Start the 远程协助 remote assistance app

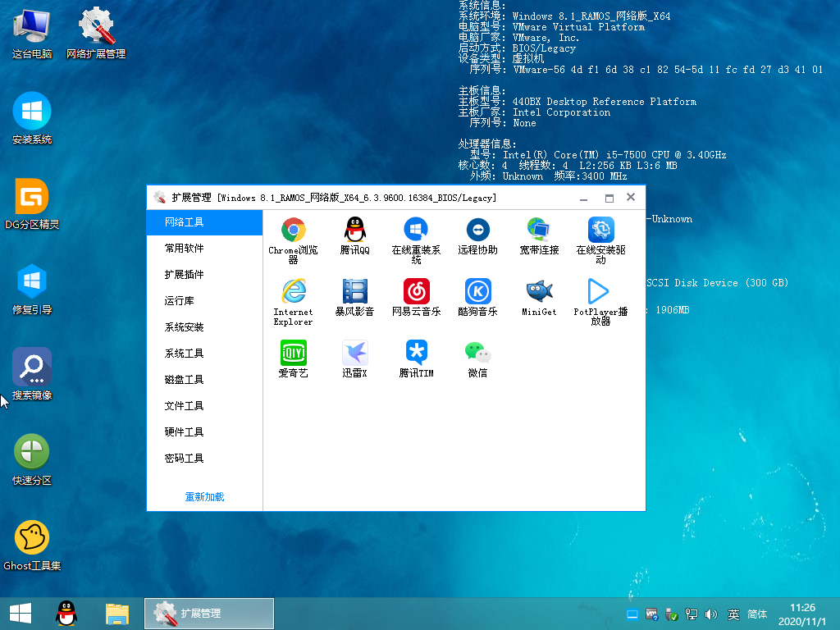point(478,235)
